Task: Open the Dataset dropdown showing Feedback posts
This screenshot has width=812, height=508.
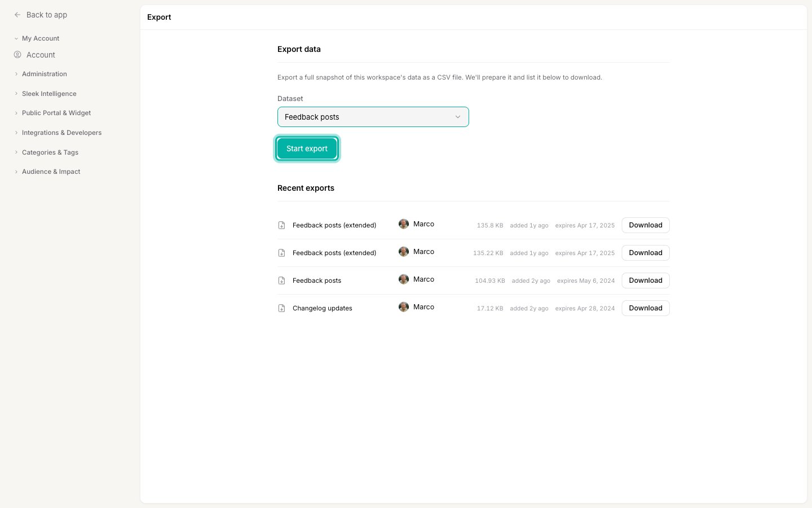Action: [x=373, y=117]
